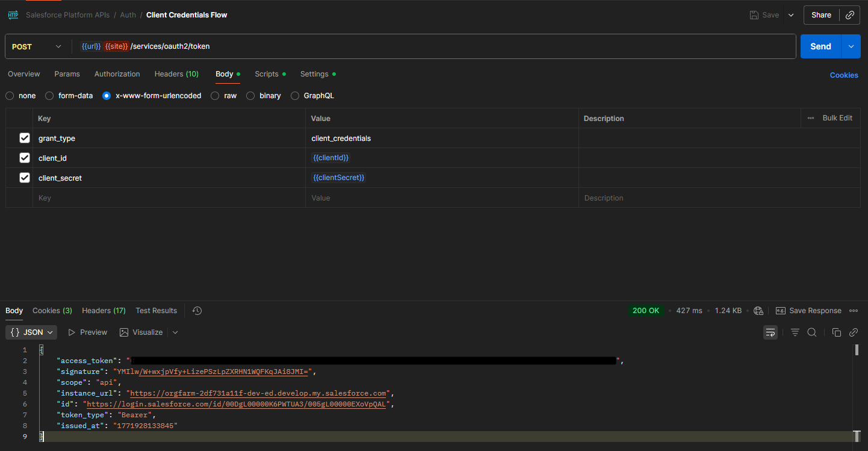This screenshot has width=868, height=451.
Task: Uncheck the client_id parameter row
Action: click(25, 158)
